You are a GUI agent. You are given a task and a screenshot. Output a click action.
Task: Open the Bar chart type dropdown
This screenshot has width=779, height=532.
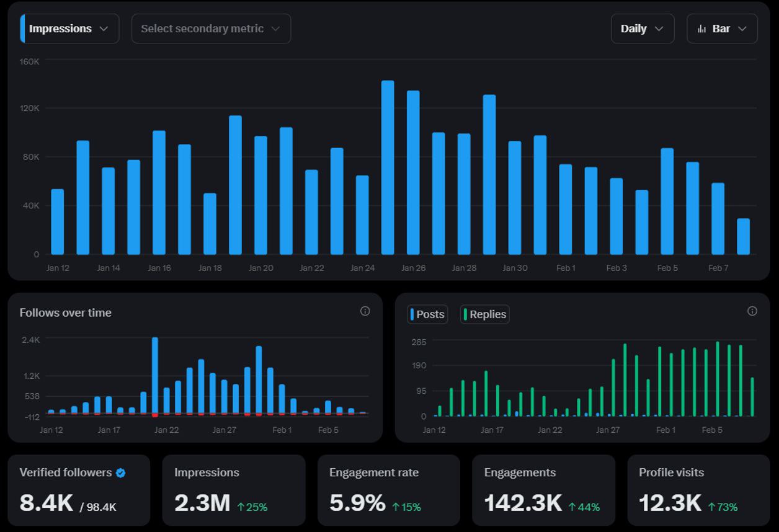click(722, 29)
